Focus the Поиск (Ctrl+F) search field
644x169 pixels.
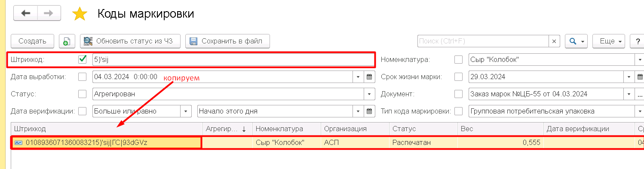coord(483,41)
